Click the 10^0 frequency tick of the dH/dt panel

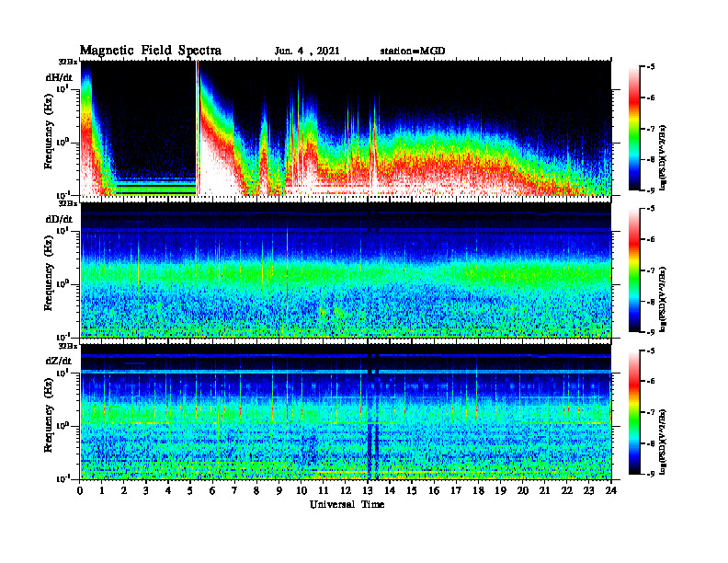(x=63, y=142)
